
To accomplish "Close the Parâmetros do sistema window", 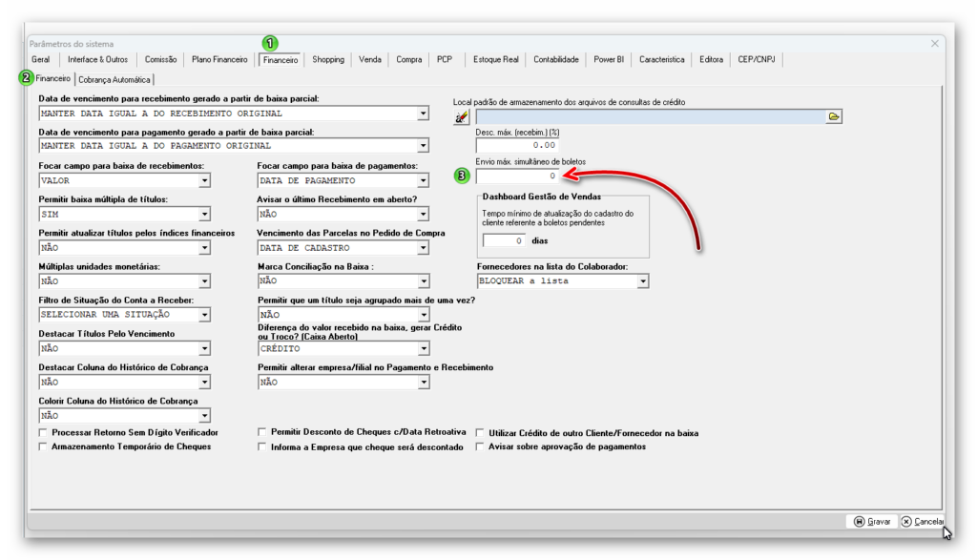I will (935, 44).
